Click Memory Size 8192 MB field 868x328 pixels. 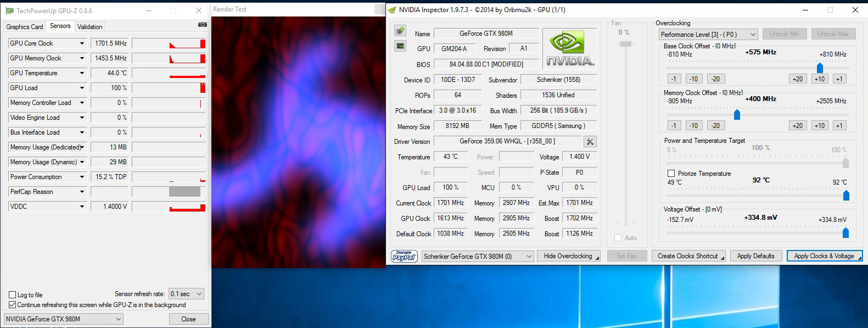coord(457,126)
